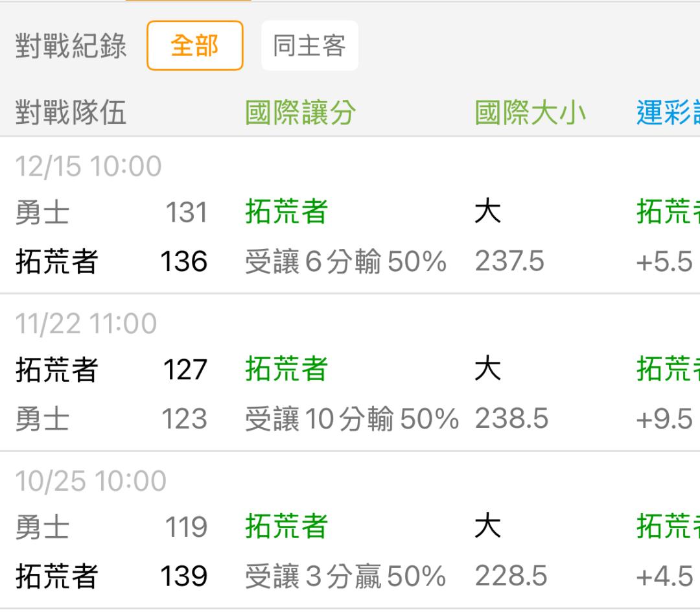Image resolution: width=700 pixels, height=614 pixels.
Task: Click the 國際讓分 column header
Action: (x=300, y=113)
